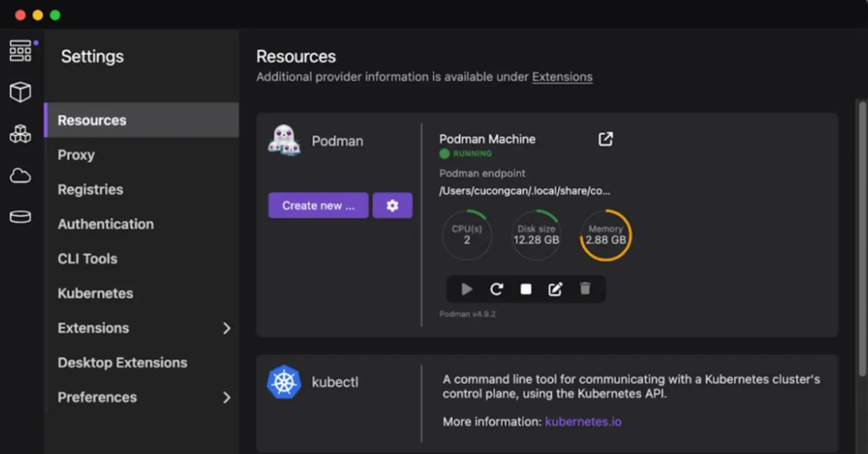Click the CPU(s) usage gauge

pyautogui.click(x=467, y=234)
